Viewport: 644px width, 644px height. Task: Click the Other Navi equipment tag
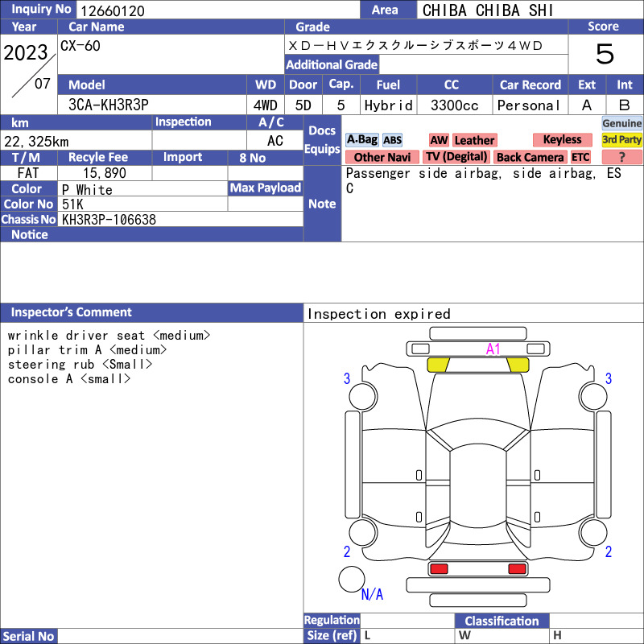[x=382, y=157]
